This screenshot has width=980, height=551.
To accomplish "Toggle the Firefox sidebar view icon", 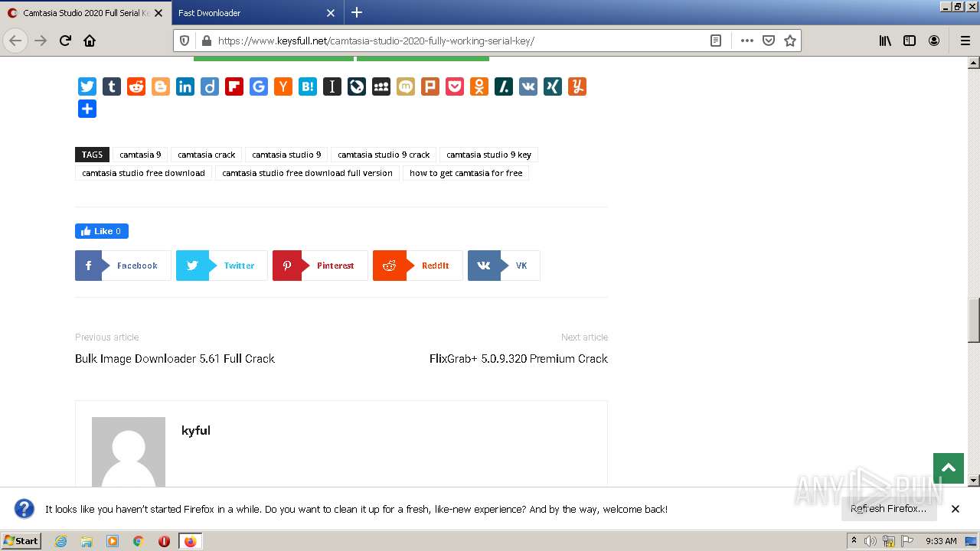I will coord(910,41).
